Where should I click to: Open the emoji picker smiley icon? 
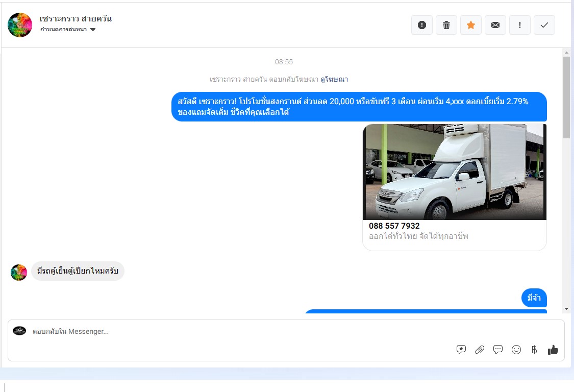click(516, 350)
